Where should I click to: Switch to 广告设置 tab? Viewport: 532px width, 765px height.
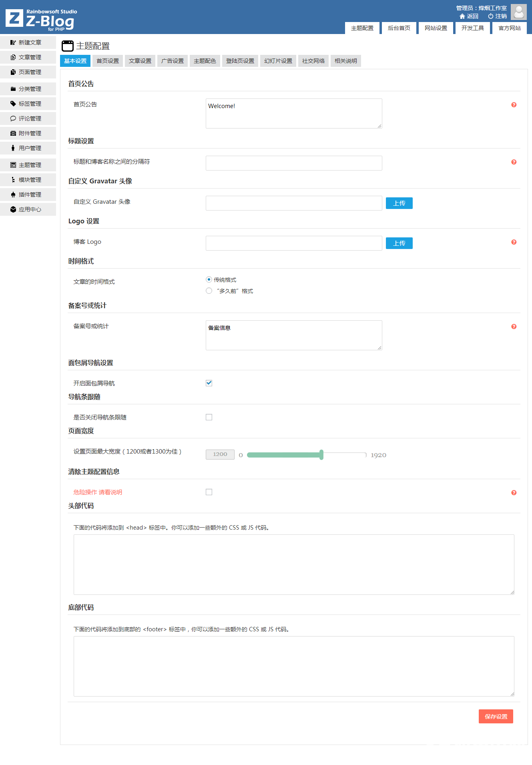tap(173, 61)
